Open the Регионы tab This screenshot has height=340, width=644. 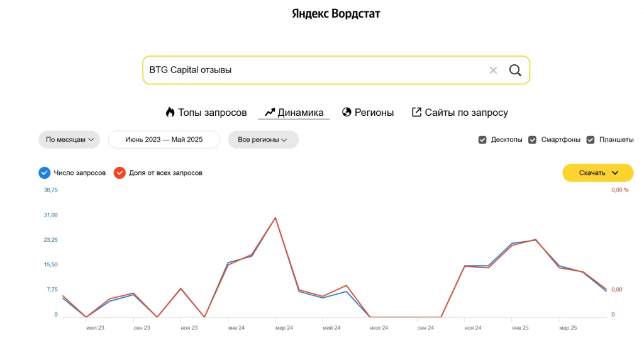(x=368, y=112)
